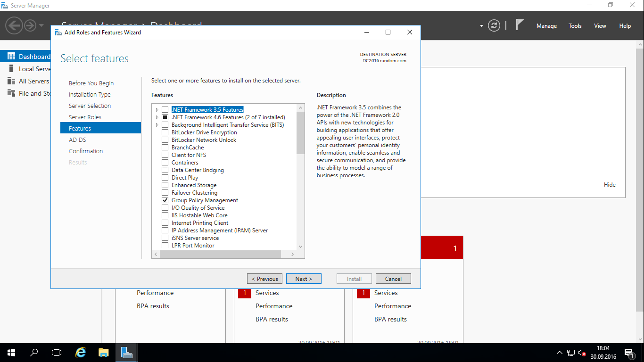
Task: Click the Hide link in Dashboard
Action: [x=610, y=185]
